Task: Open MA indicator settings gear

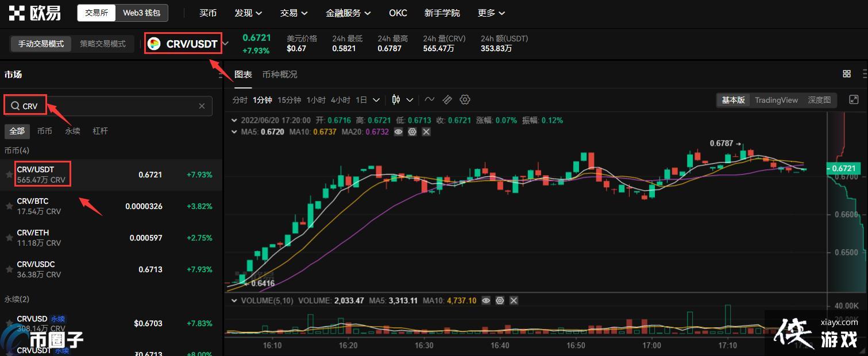Action: [412, 132]
